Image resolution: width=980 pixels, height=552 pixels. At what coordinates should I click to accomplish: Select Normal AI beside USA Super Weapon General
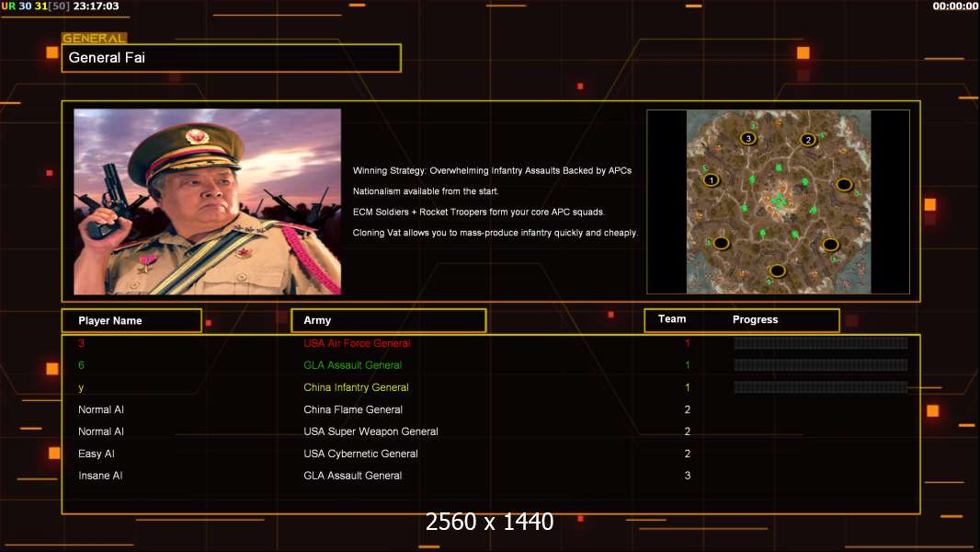(x=100, y=431)
